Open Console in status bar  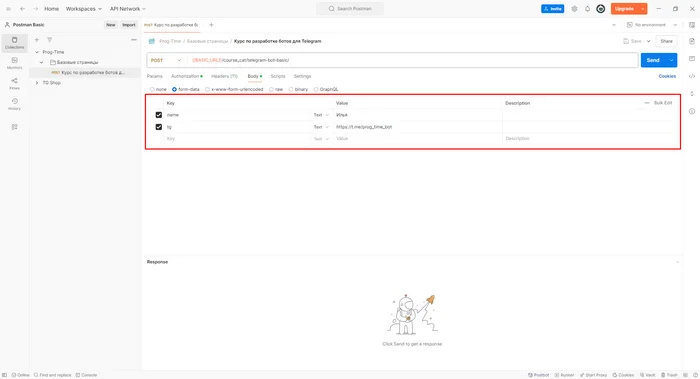[86, 375]
